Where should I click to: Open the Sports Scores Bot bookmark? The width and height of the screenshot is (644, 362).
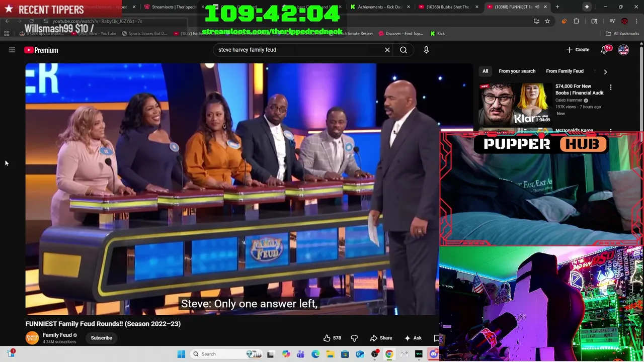(144, 33)
